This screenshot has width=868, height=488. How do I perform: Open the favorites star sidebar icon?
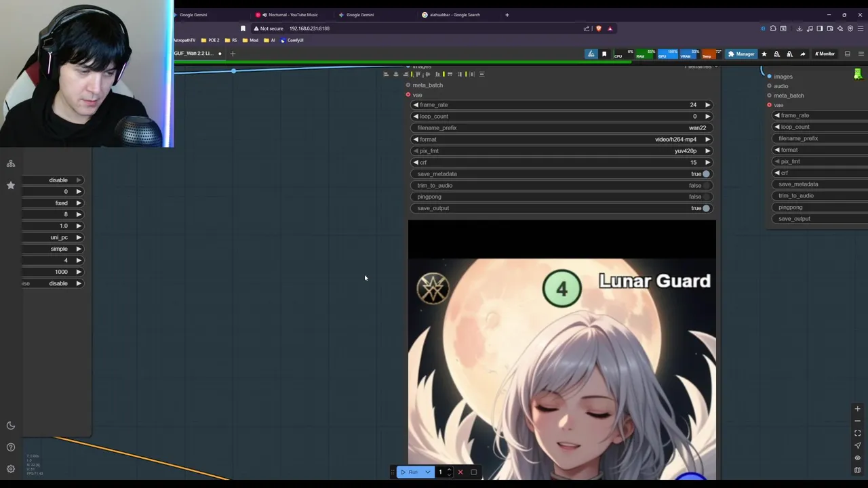coord(11,185)
